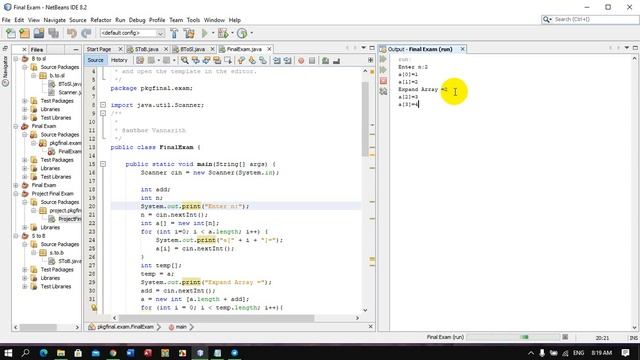Click the hint lightbulb at line 32

pyautogui.click(x=94, y=307)
